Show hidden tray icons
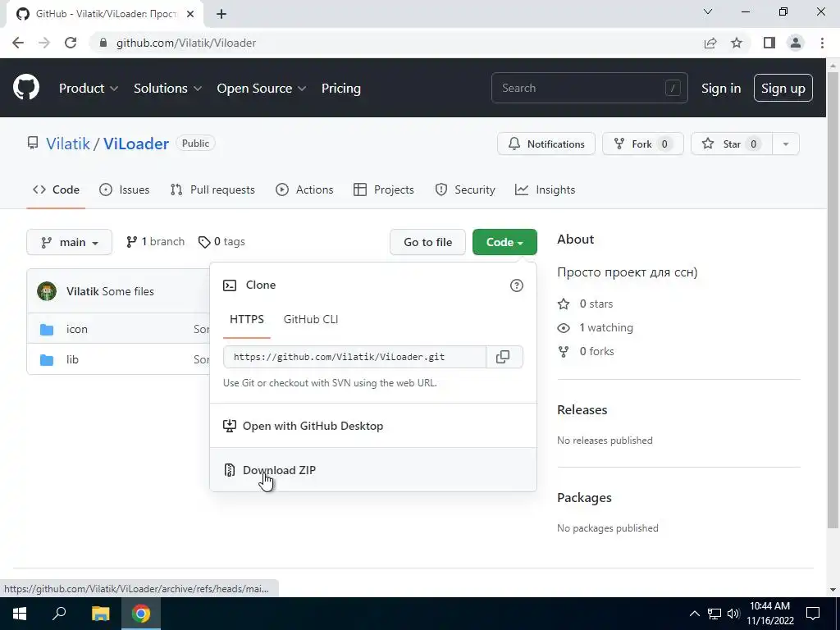Viewport: 840px width, 630px height. [694, 614]
